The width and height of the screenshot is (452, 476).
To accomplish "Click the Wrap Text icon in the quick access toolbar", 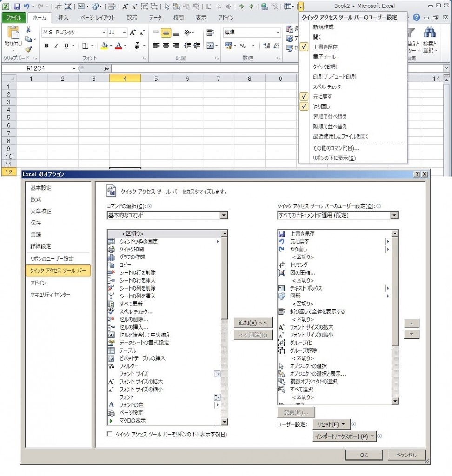I will 112,6.
